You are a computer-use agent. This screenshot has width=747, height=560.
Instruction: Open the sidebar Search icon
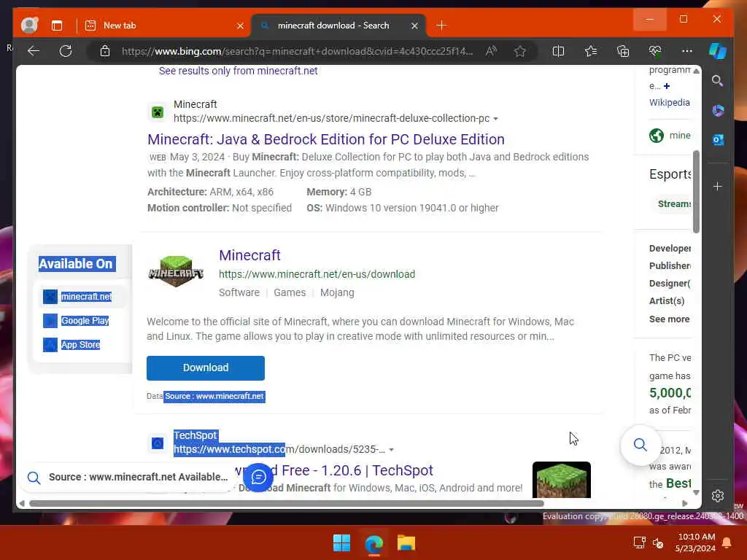[718, 81]
